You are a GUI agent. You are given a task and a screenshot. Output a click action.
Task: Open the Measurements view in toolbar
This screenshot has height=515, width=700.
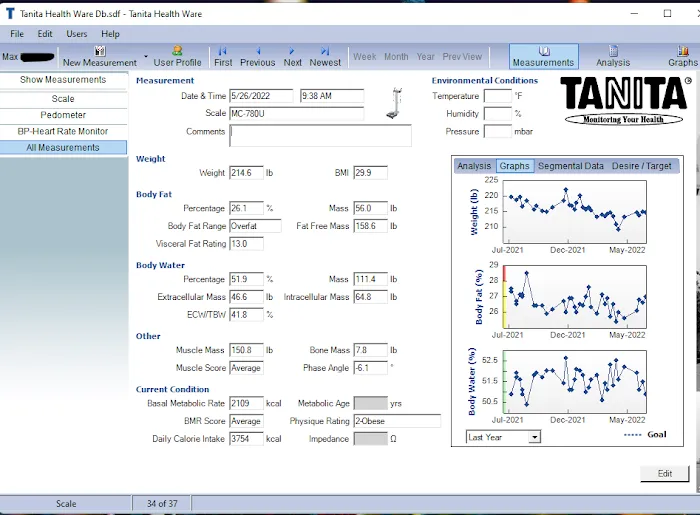coord(543,56)
